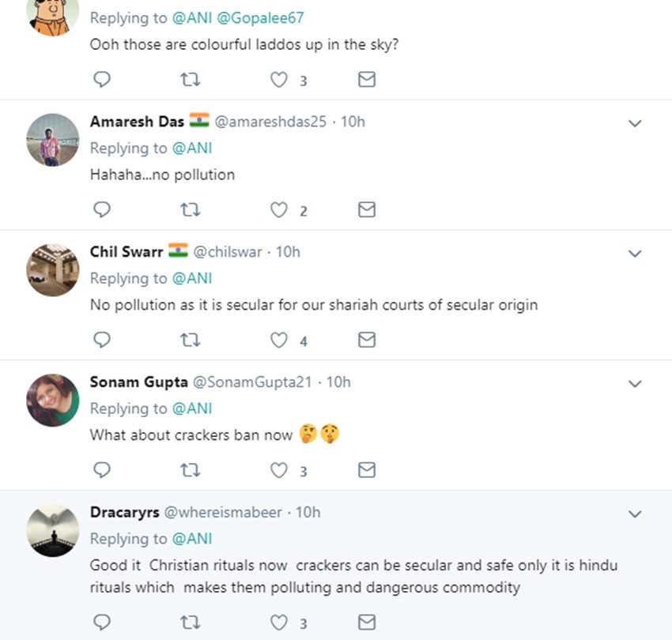Open @Gopalee67 mention link
The image size is (672, 640).
[x=260, y=17]
